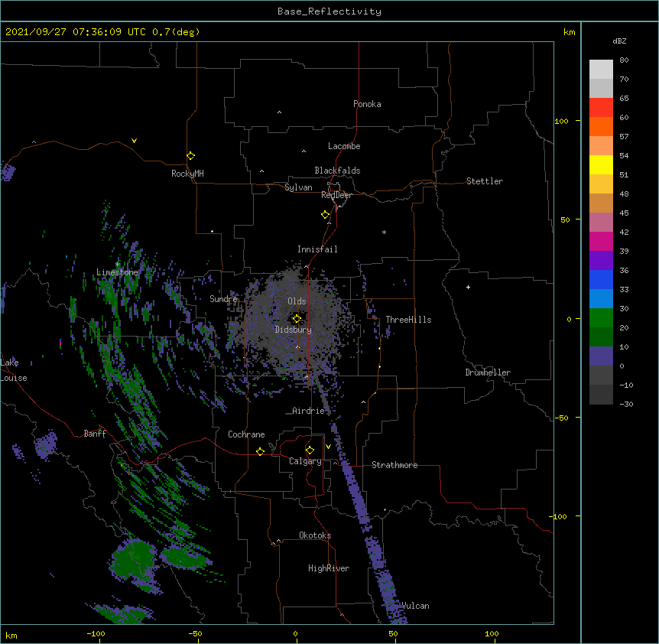The image size is (659, 644).
Task: Click the white asterisk marker east of Innisfail
Action: coord(384,232)
